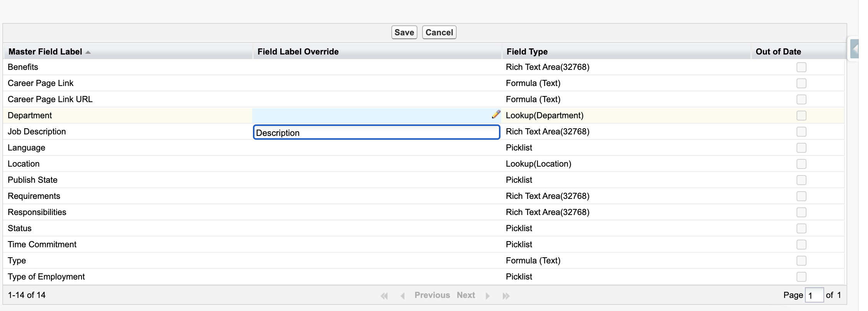Toggle Out of Date for Job Description
The width and height of the screenshot is (868, 311).
(x=801, y=132)
